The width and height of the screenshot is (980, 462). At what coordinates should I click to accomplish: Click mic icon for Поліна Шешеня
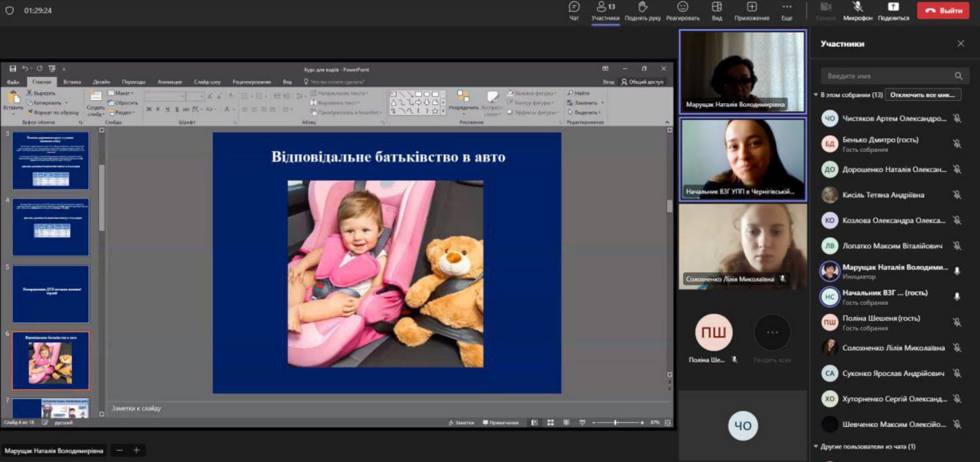pos(957,322)
